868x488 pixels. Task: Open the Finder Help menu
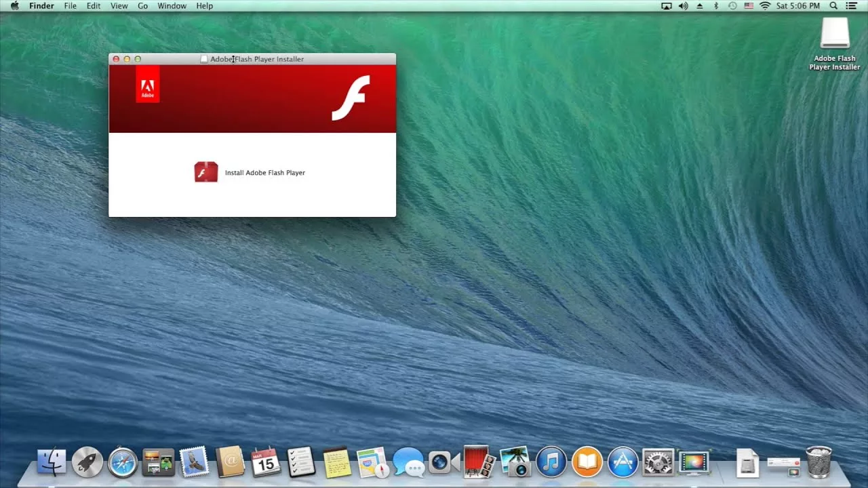pos(204,5)
